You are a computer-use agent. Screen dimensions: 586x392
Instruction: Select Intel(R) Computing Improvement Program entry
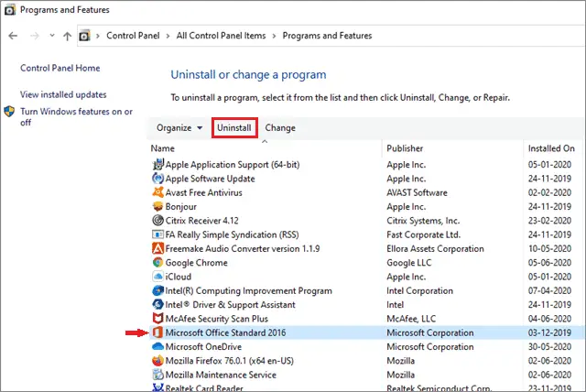tap(366, 290)
